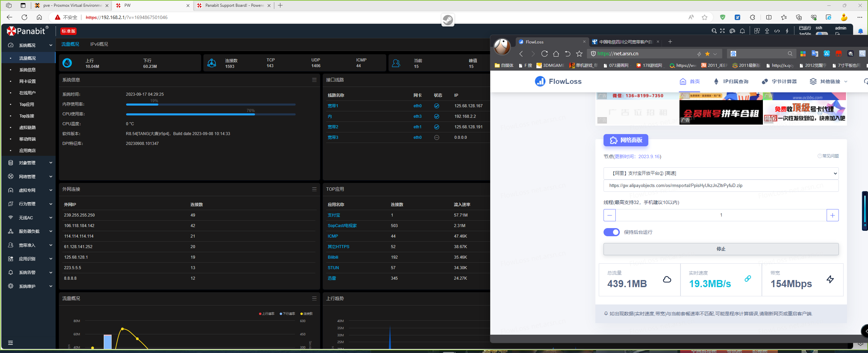Click the eth3 interface link
The height and width of the screenshot is (353, 868).
pos(417,116)
